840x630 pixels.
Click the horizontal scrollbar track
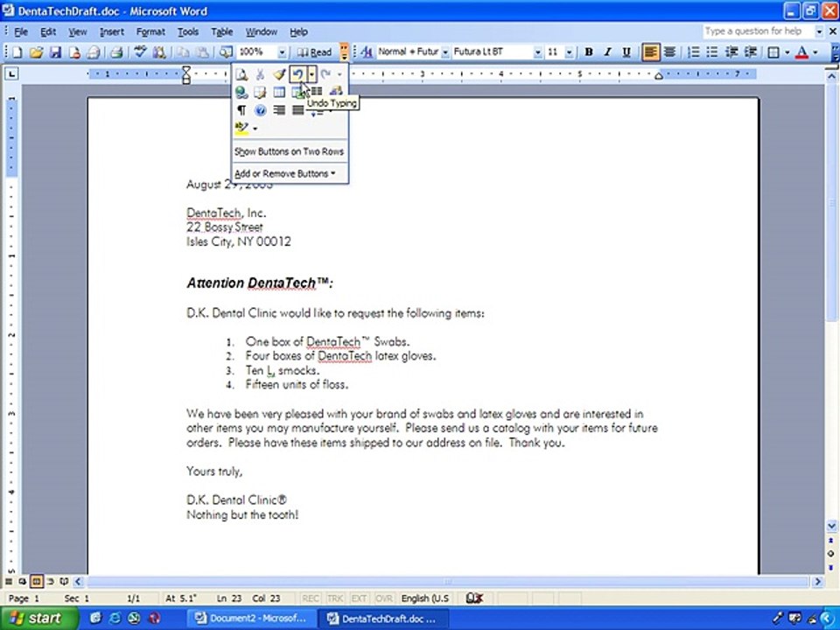[447, 581]
